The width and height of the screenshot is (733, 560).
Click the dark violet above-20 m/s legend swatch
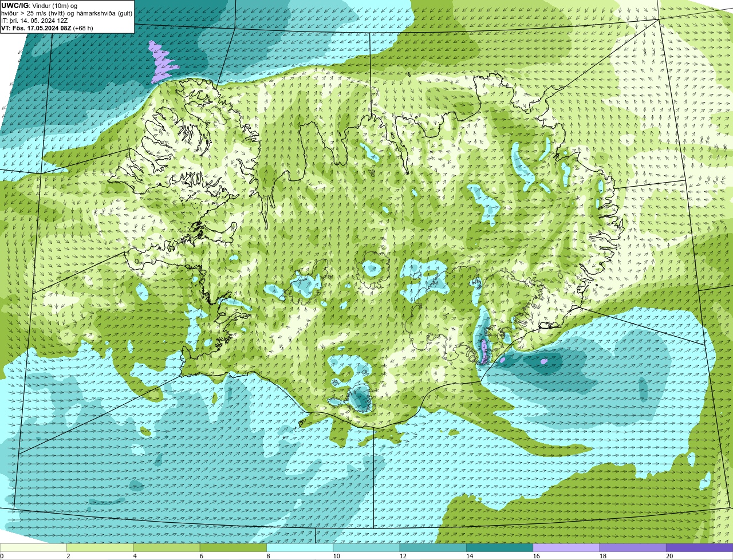699,548
